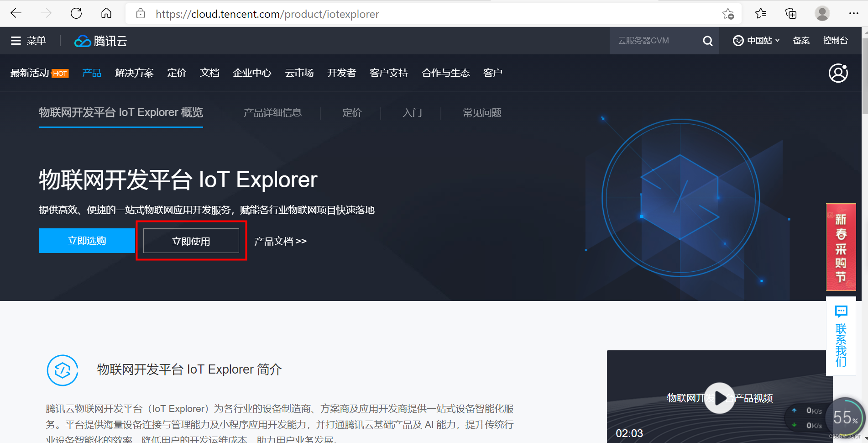Open the browser home page icon

106,13
